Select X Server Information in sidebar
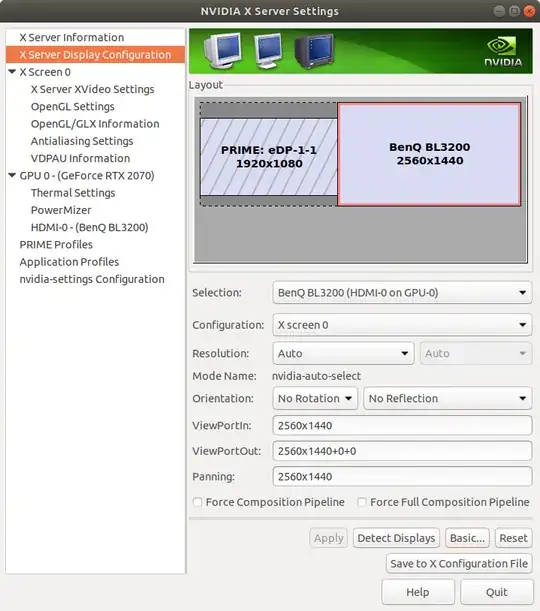Viewport: 540px width, 611px height. tap(72, 37)
